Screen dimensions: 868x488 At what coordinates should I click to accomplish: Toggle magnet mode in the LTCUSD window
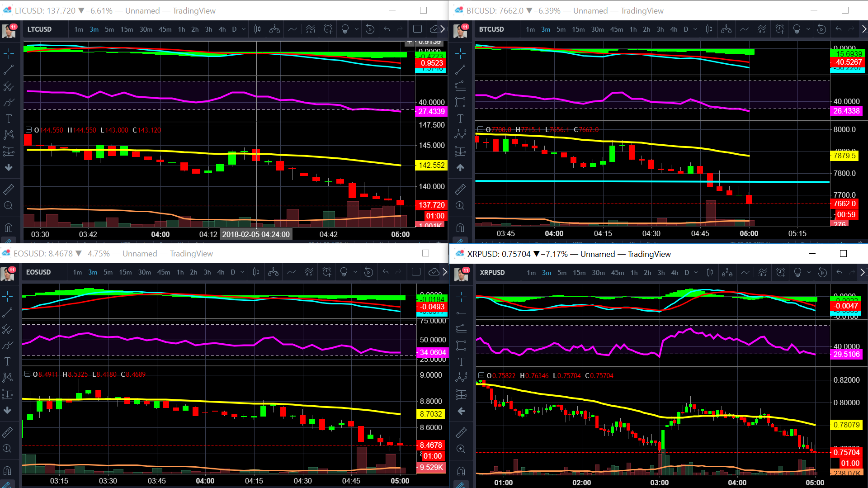coord(9,227)
